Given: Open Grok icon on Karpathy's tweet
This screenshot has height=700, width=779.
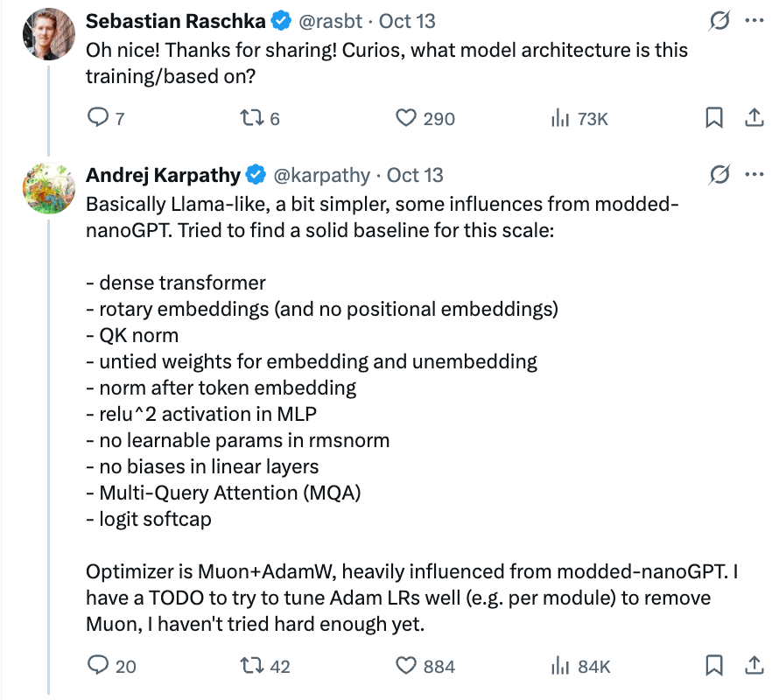Looking at the screenshot, I should pyautogui.click(x=719, y=175).
